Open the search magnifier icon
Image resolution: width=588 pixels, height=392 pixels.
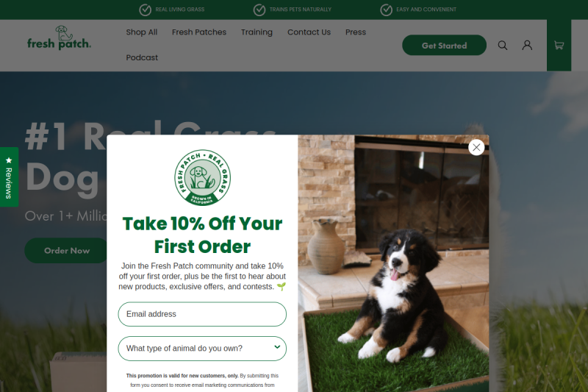pos(503,46)
